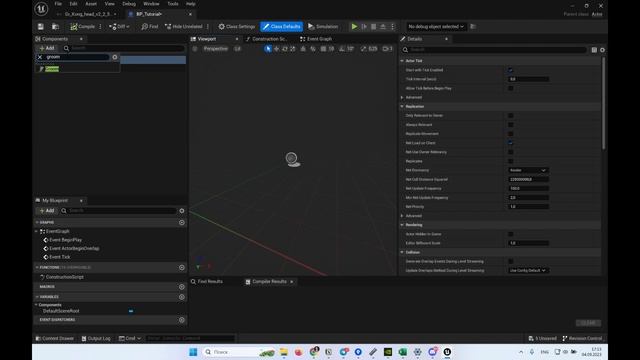The width and height of the screenshot is (640, 360).
Task: Toggle Allow Tick Before Begin Play checkbox
Action: 511,88
